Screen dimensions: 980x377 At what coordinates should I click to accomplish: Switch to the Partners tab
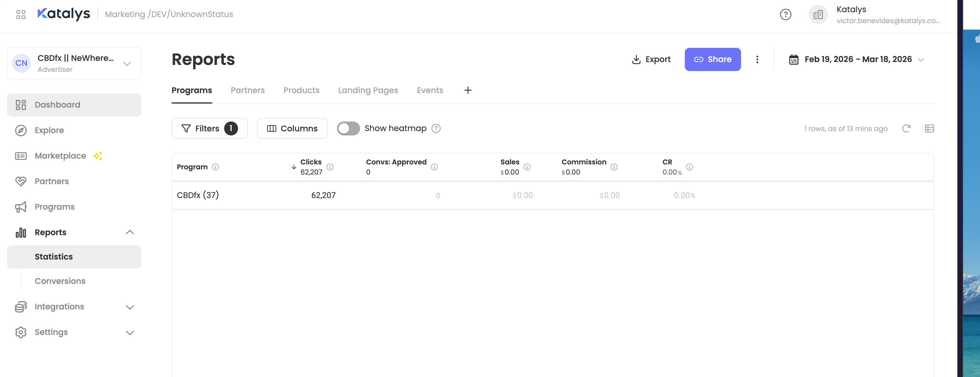coord(248,90)
